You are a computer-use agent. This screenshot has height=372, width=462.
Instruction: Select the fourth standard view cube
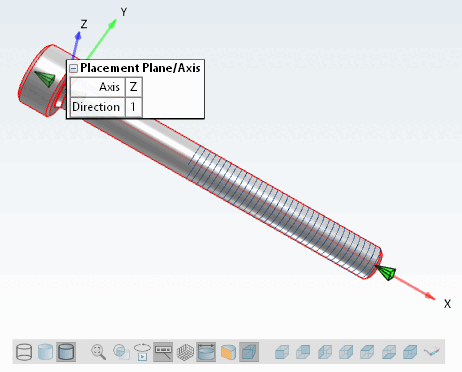point(346,352)
